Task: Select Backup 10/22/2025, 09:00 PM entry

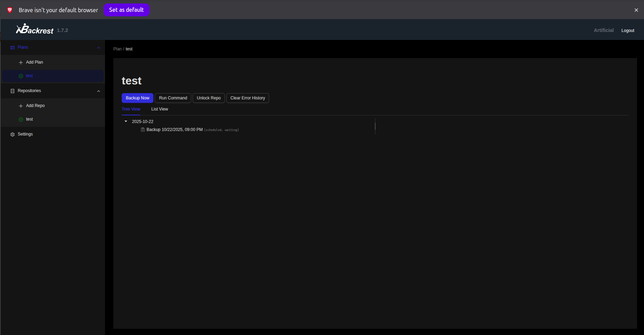Action: [x=174, y=130]
